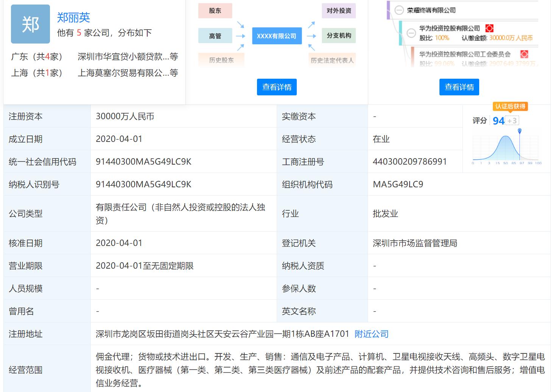Click the 组织机构代码 value MA5G49LC9
Viewport: 553px width, 392px height.
tap(398, 184)
